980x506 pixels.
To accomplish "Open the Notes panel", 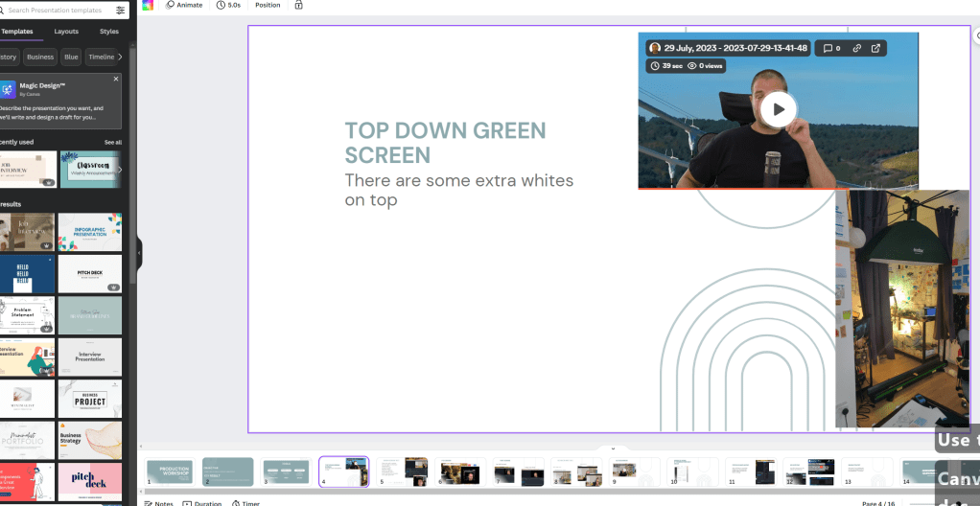I will point(159,503).
